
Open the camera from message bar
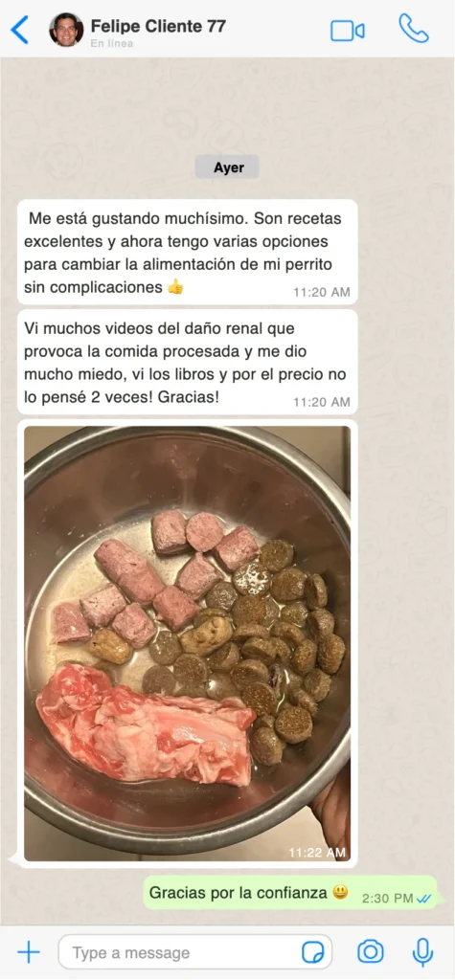tap(371, 952)
